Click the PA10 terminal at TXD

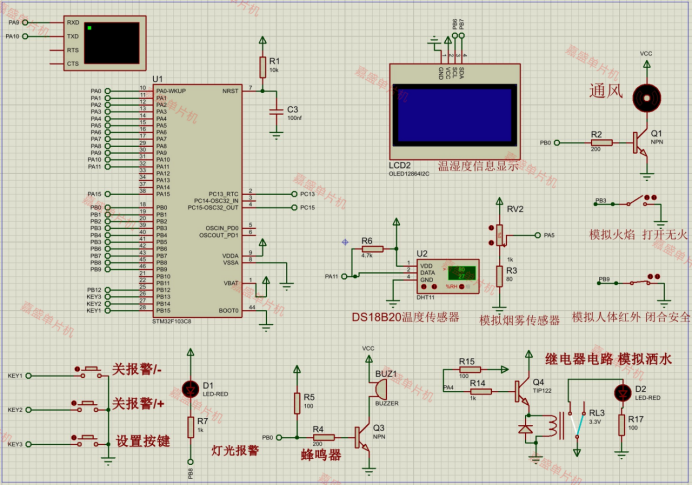(25, 36)
